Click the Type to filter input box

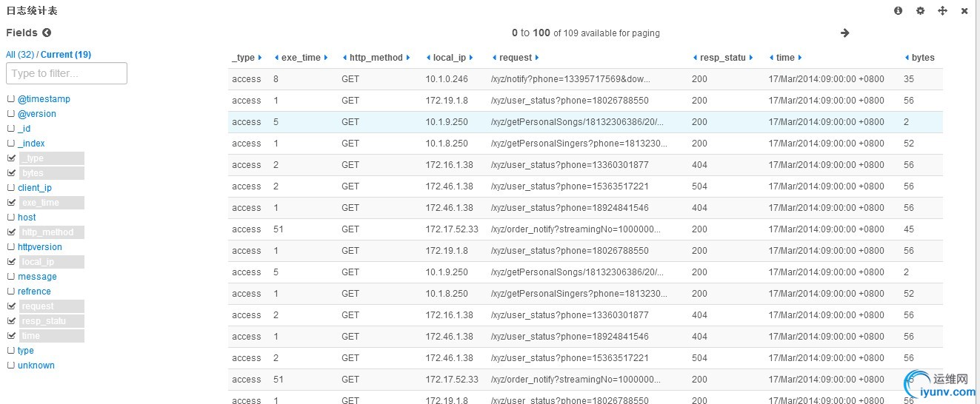(x=67, y=73)
